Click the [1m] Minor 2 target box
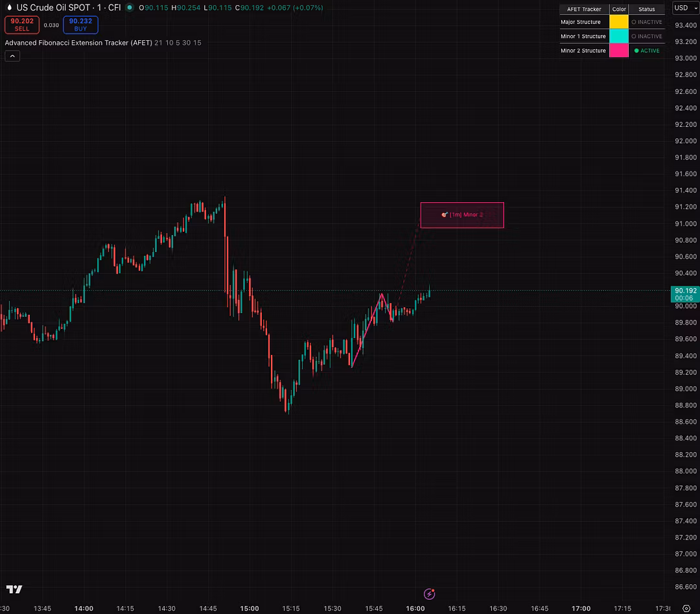 462,215
